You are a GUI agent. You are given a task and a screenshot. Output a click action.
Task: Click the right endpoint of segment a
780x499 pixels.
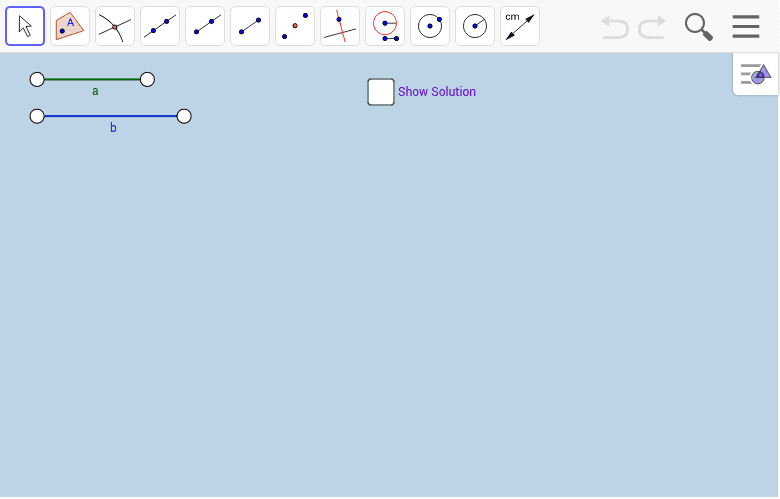pos(147,80)
